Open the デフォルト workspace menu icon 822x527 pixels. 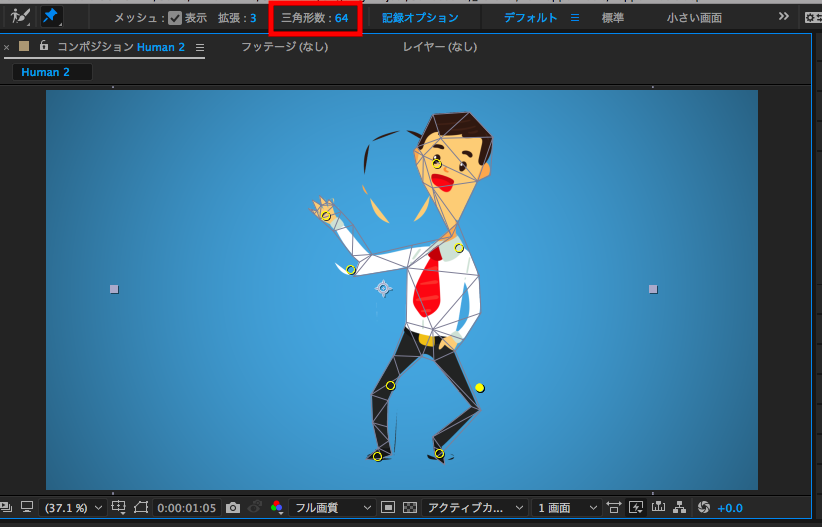pos(575,18)
